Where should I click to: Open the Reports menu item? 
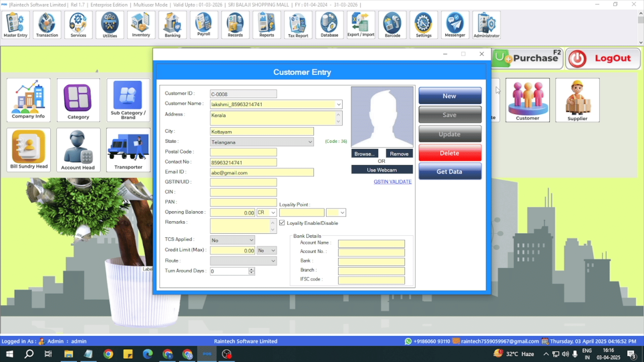[267, 25]
